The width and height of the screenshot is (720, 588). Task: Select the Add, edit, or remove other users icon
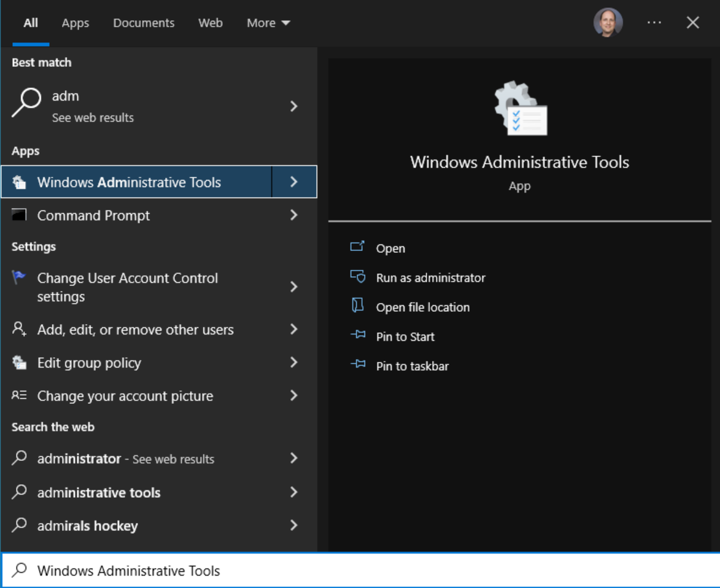(x=19, y=330)
